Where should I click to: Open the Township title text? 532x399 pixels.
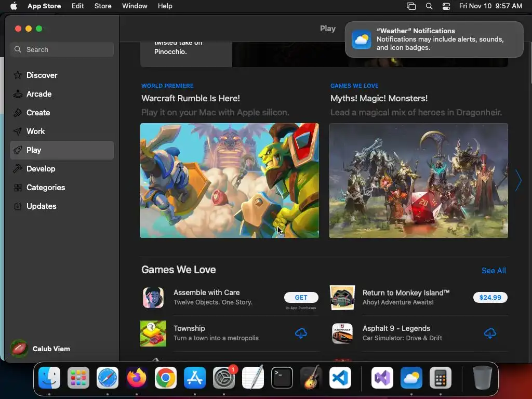pos(189,328)
